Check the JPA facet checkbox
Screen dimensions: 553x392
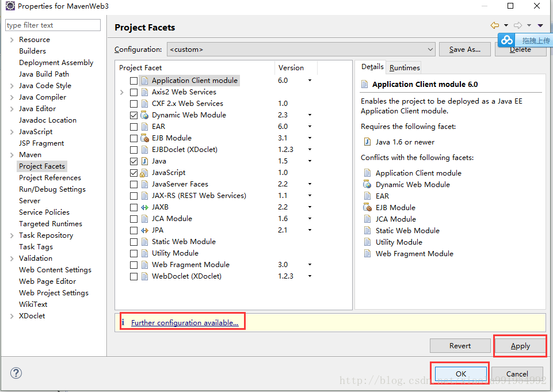click(134, 230)
